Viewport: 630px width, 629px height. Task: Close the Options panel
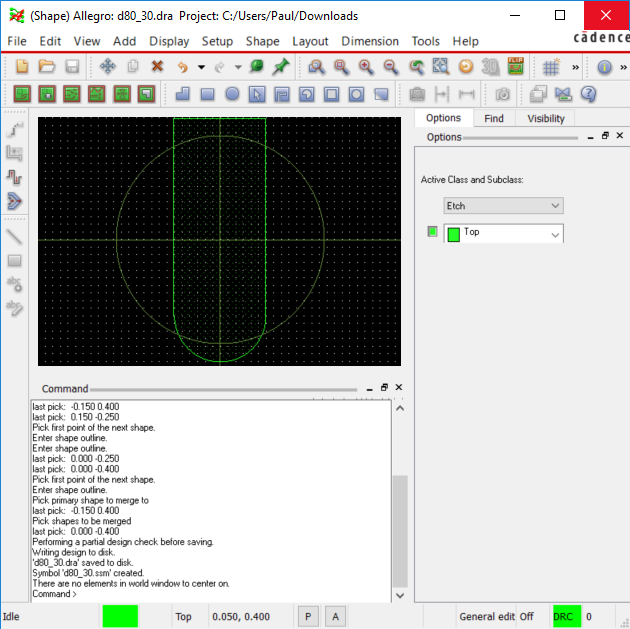(x=620, y=136)
